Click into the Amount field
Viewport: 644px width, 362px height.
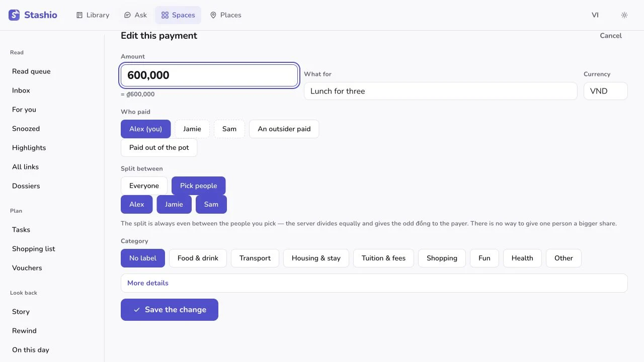(209, 75)
